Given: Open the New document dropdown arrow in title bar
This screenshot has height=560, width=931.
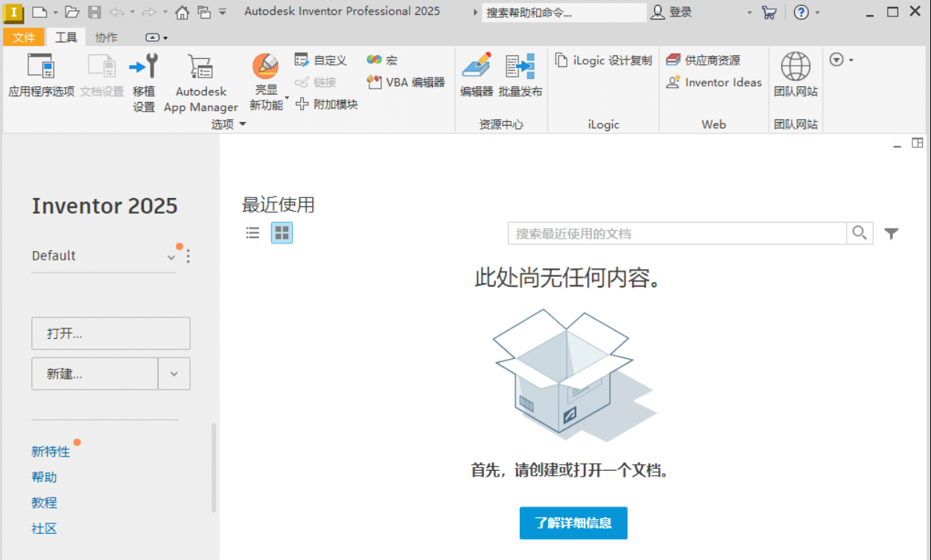Looking at the screenshot, I should [55, 13].
